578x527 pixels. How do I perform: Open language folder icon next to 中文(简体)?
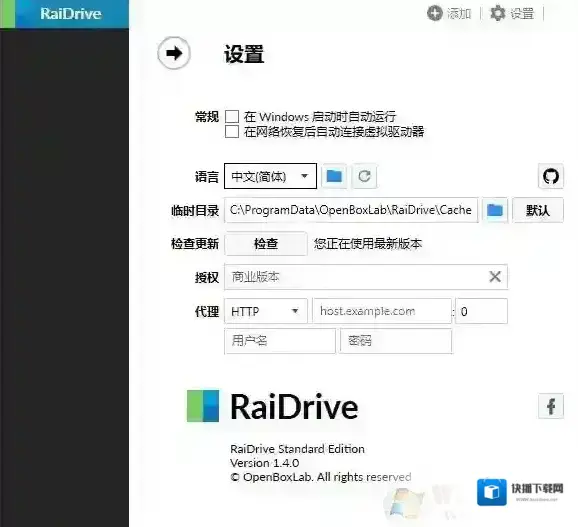[334, 176]
